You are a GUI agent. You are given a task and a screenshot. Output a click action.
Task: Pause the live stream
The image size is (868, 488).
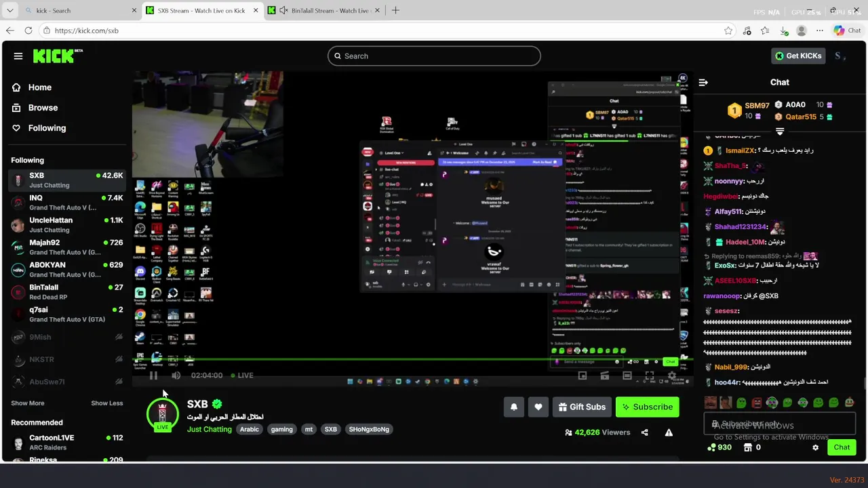point(154,375)
